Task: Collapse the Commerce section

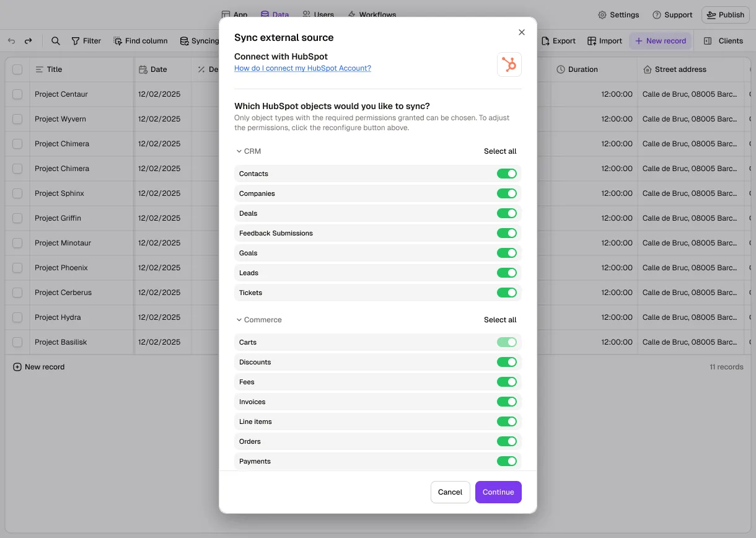Action: tap(259, 320)
